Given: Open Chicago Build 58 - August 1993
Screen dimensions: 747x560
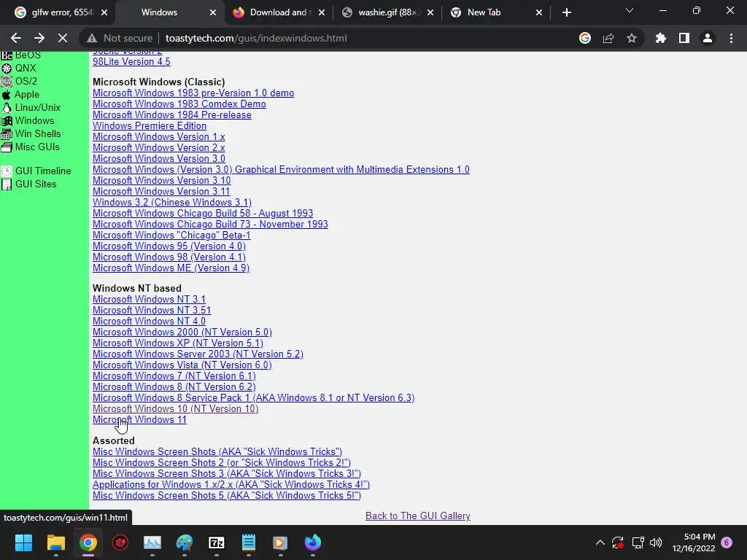Looking at the screenshot, I should point(203,214).
